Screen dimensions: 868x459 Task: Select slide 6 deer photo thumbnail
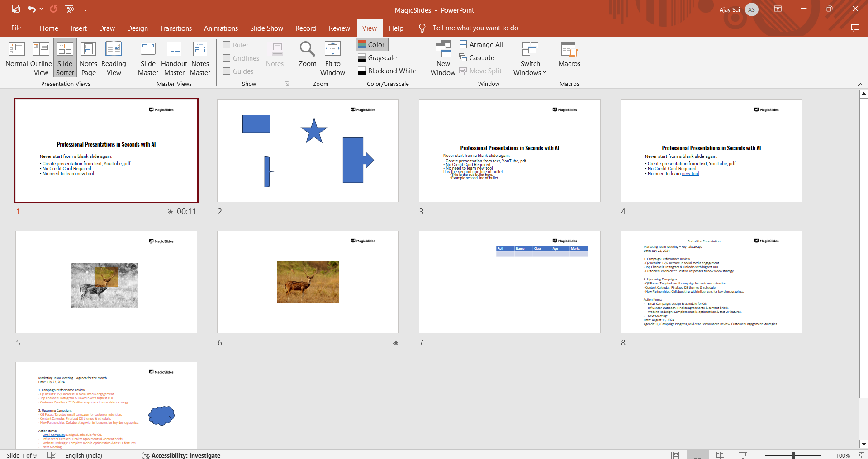308,282
